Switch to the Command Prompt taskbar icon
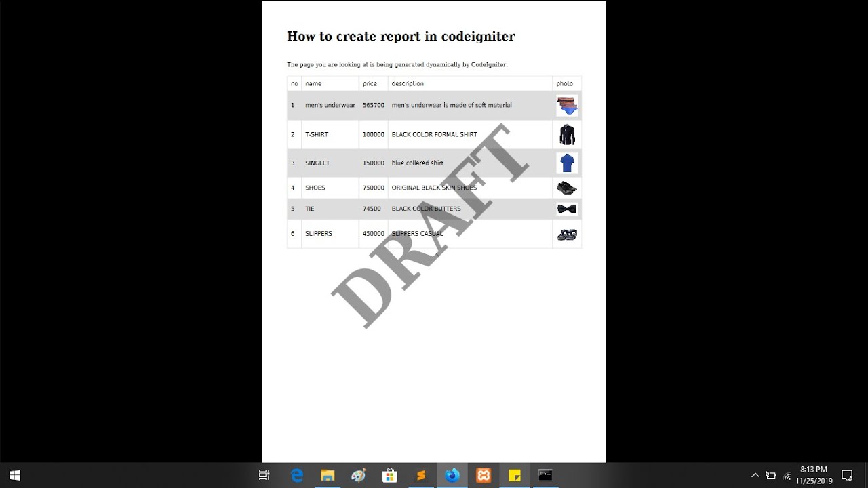The height and width of the screenshot is (488, 868). (545, 475)
